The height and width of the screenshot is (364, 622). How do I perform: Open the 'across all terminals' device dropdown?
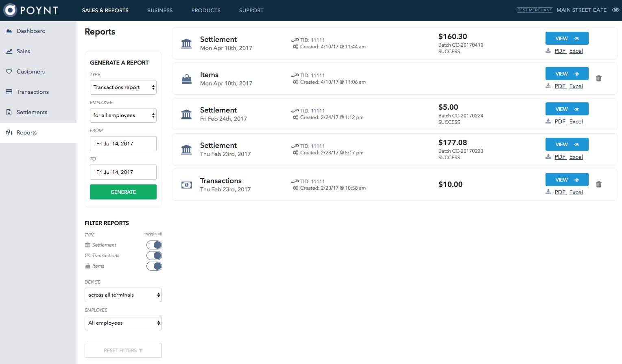click(123, 295)
